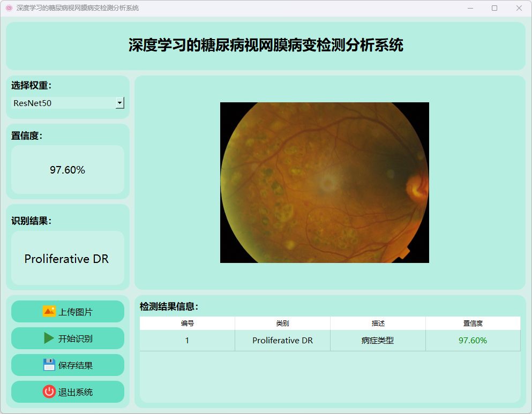Click the picture icon on 上传图片

pos(49,311)
